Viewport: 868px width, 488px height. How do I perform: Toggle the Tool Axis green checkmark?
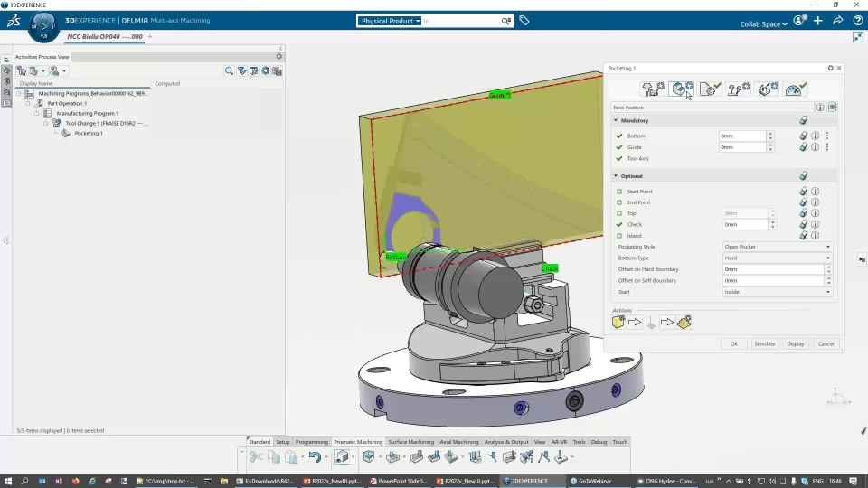[619, 158]
